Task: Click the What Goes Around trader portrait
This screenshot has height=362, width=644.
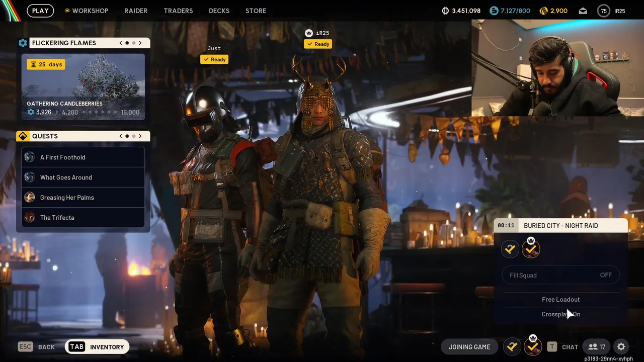Action: (30, 177)
